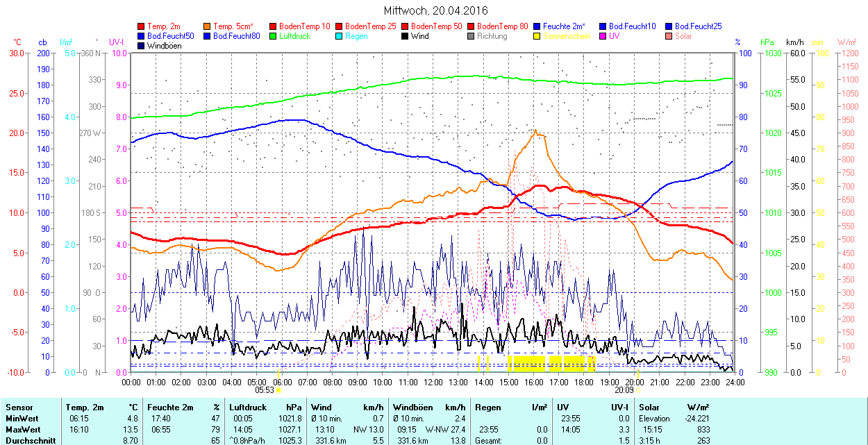Click the black Wind legend square

point(406,35)
